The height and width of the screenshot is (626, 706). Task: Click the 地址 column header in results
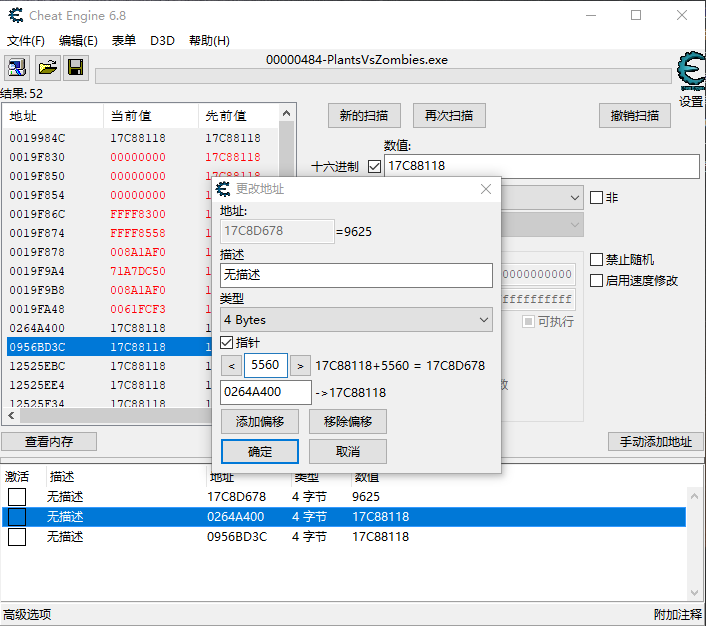point(53,116)
